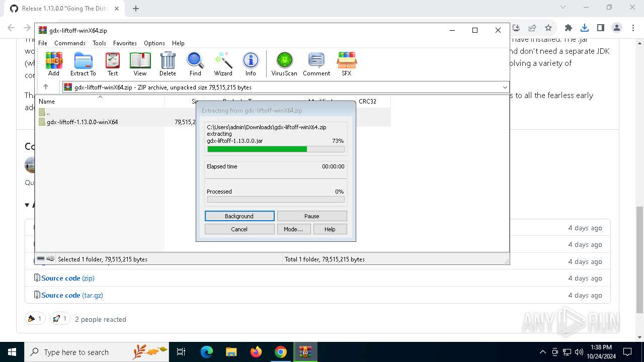Open Extract To from the WinRAR toolbar

point(83,64)
